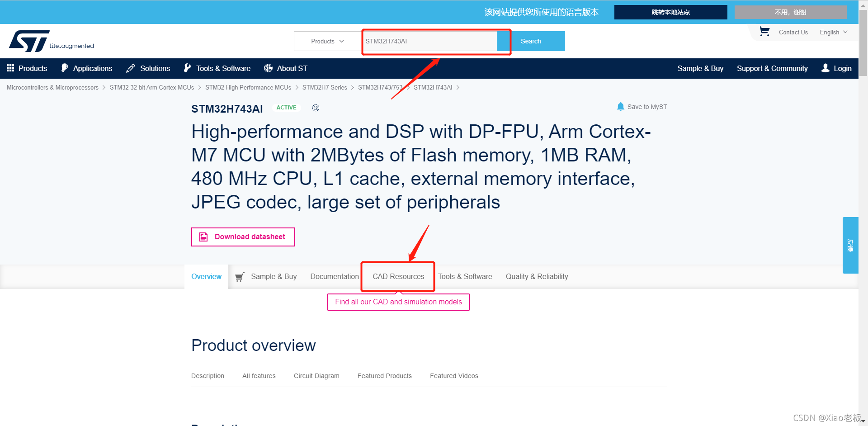
Task: Click the circled 10 longevity badge icon
Action: (316, 108)
